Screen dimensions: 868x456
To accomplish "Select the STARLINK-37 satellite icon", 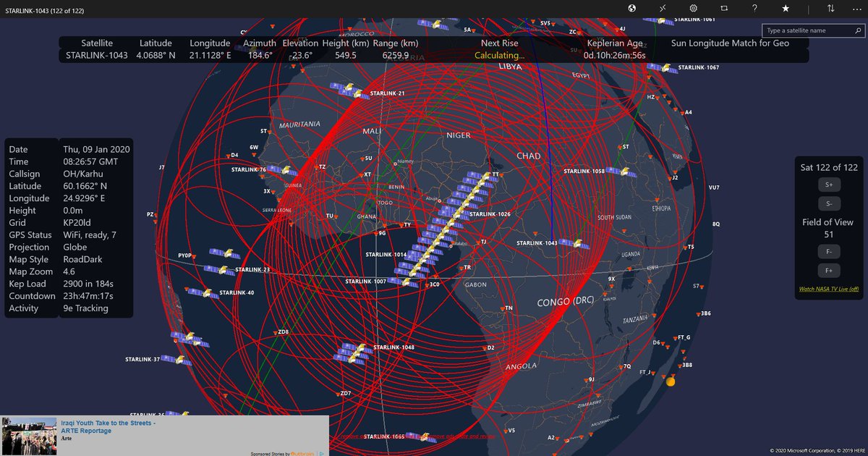I will click(176, 359).
